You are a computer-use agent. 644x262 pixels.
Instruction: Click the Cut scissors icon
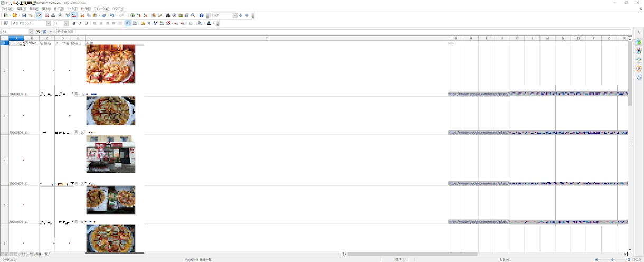(82, 15)
